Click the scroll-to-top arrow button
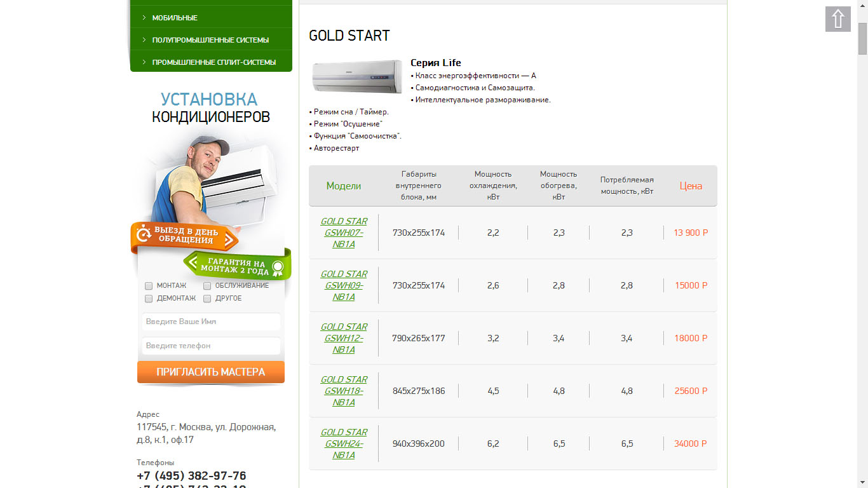This screenshot has height=488, width=868. click(837, 20)
